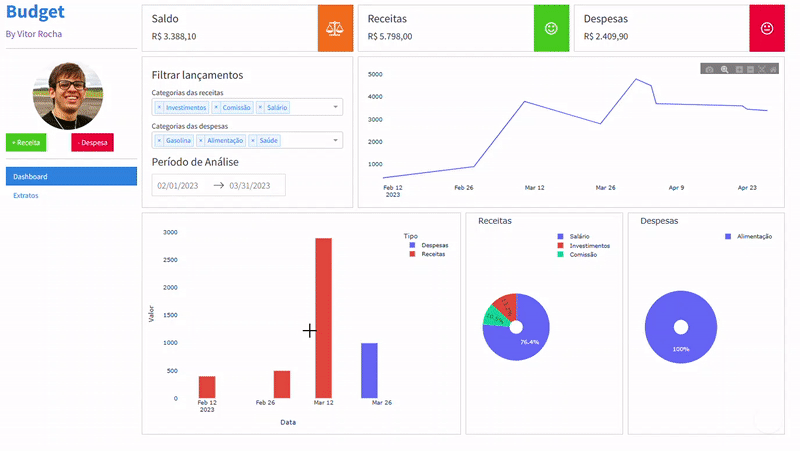Open the Categorias das receitas dropdown arrow
The width and height of the screenshot is (800, 451).
tap(335, 107)
